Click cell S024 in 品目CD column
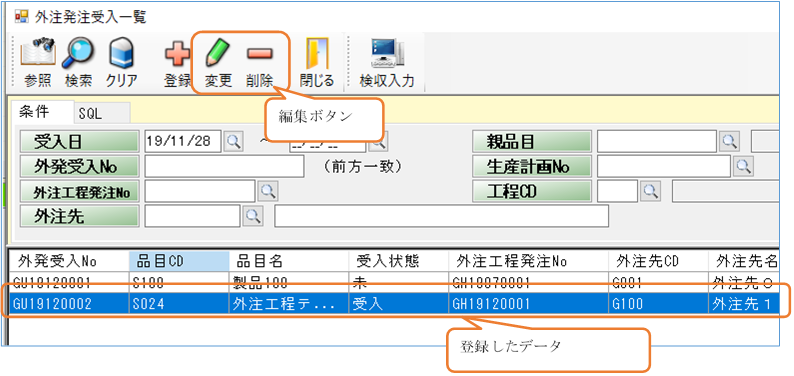 (179, 303)
